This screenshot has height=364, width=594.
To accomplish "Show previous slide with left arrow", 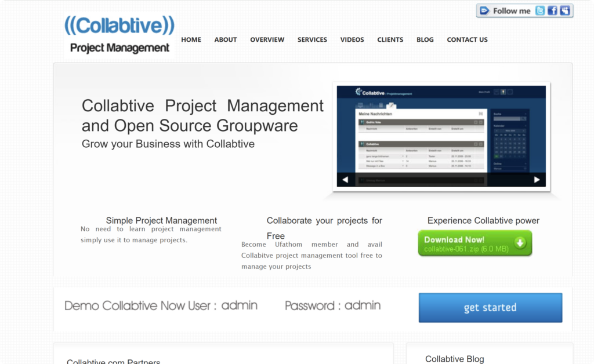I will [x=346, y=180].
